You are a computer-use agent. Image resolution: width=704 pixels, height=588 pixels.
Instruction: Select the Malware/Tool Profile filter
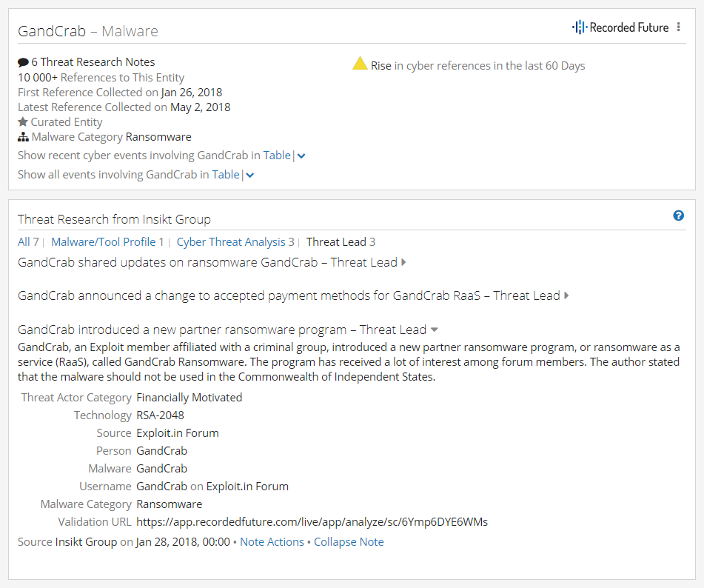(108, 241)
